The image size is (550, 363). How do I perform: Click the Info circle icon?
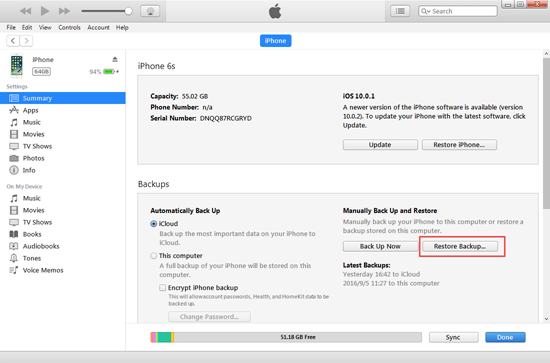point(14,170)
